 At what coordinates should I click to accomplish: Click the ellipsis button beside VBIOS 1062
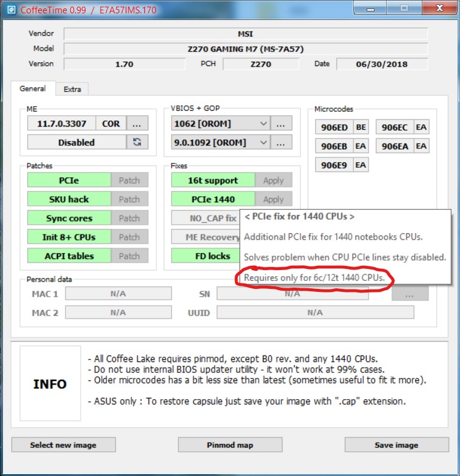pyautogui.click(x=281, y=124)
